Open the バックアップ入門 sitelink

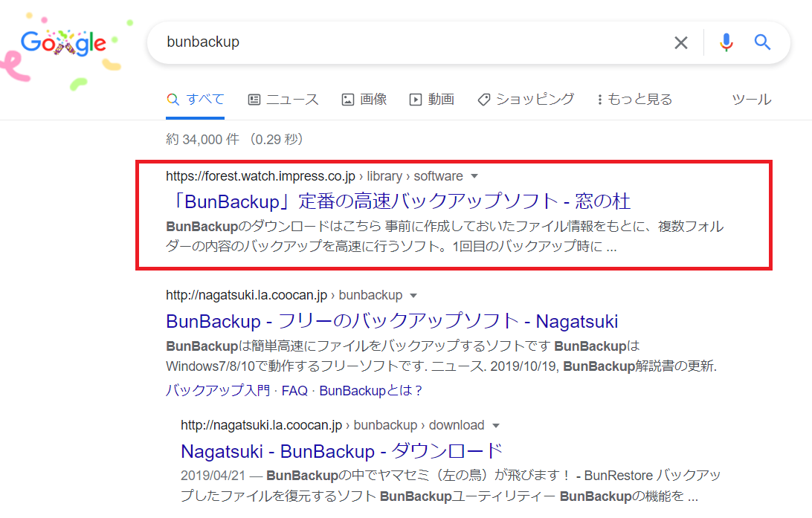(218, 391)
